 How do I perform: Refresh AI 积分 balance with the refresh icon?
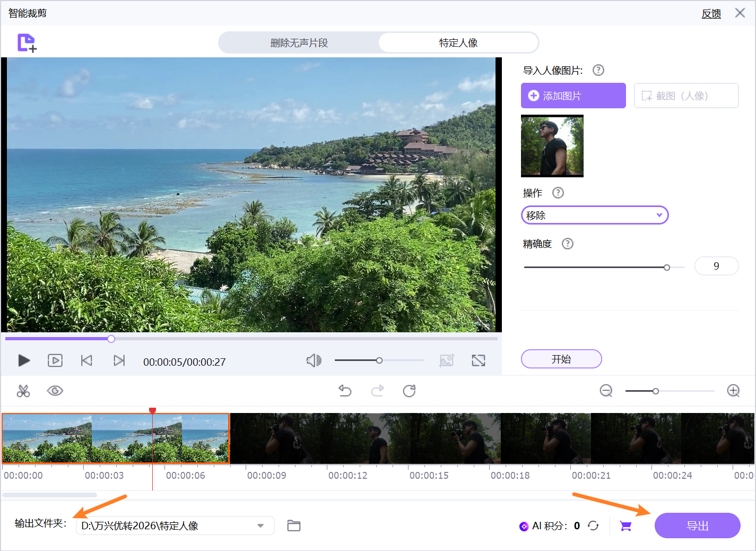[x=594, y=526]
